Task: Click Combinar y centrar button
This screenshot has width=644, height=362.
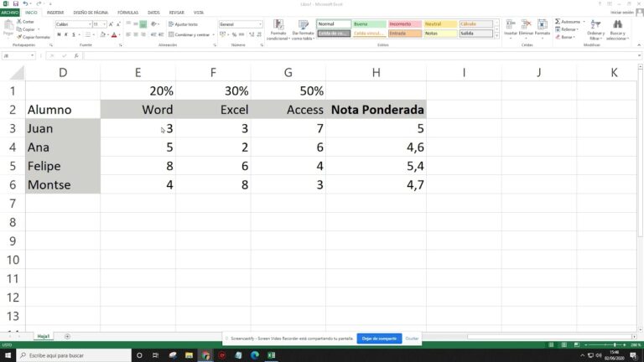Action: pos(189,35)
